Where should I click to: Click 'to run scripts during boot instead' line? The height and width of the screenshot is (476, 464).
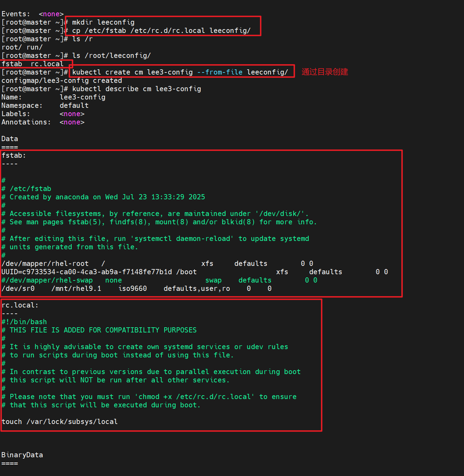[118, 355]
